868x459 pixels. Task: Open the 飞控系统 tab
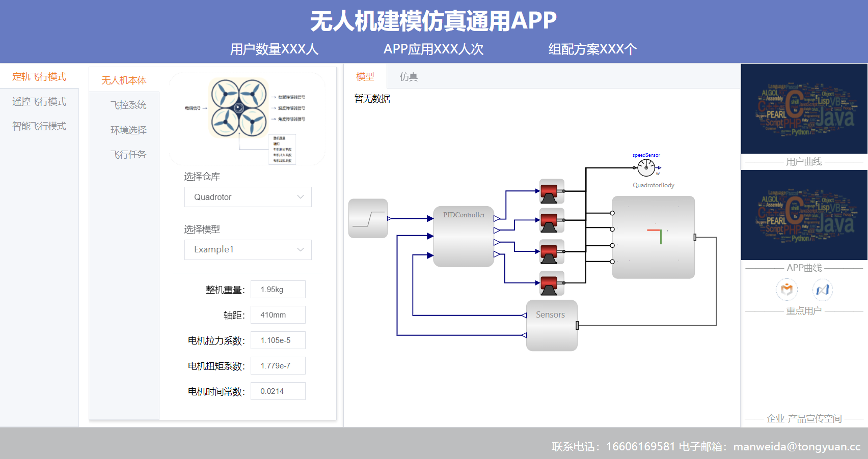click(128, 105)
